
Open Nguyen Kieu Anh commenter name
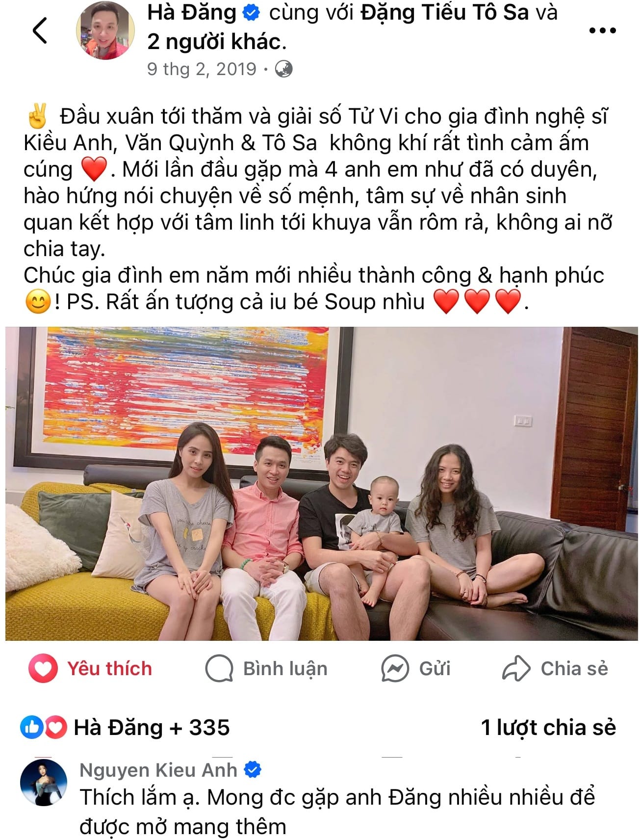click(x=158, y=770)
